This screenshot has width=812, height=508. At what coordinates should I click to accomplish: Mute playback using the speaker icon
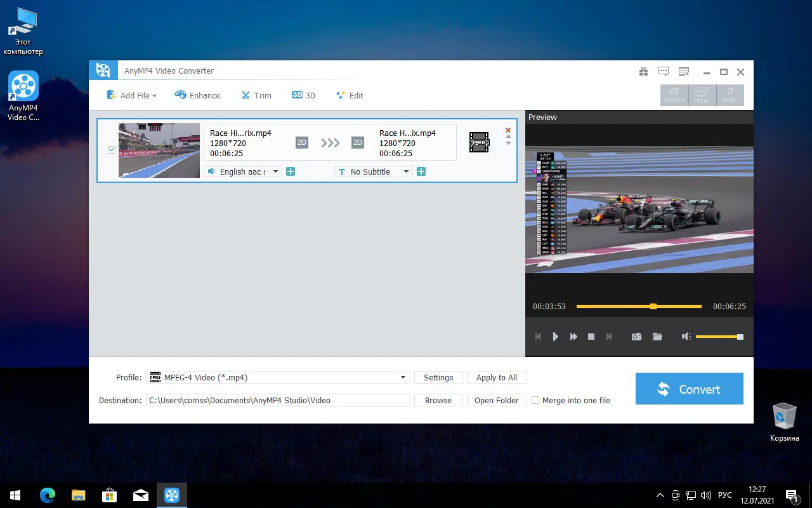[686, 337]
